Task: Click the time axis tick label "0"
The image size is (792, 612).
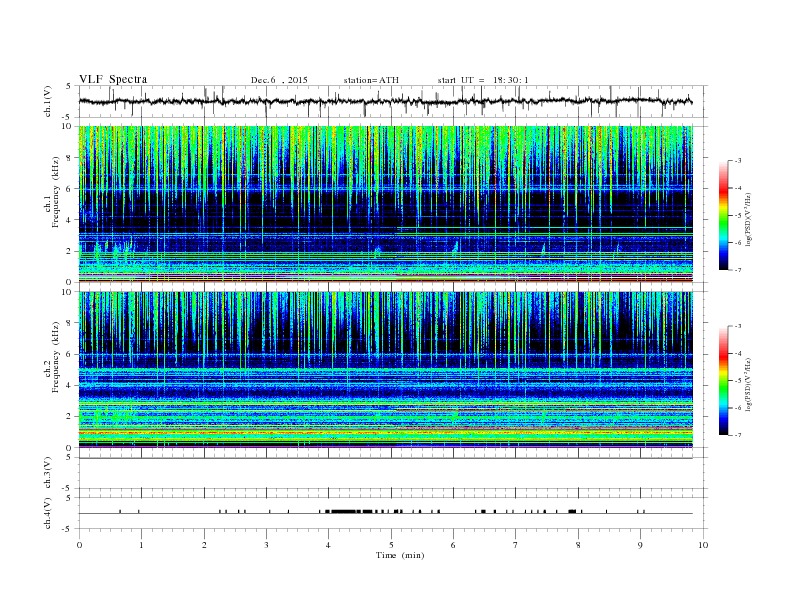Action: pos(79,545)
